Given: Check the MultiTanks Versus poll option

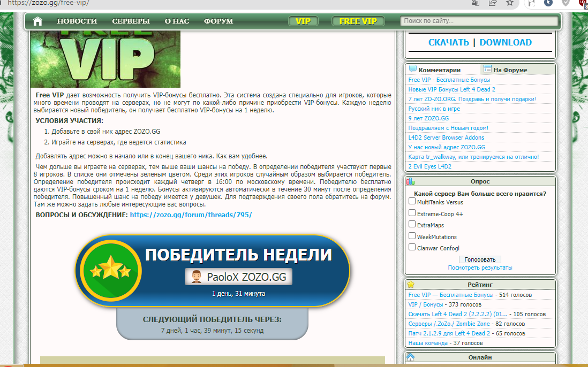Looking at the screenshot, I should 412,201.
